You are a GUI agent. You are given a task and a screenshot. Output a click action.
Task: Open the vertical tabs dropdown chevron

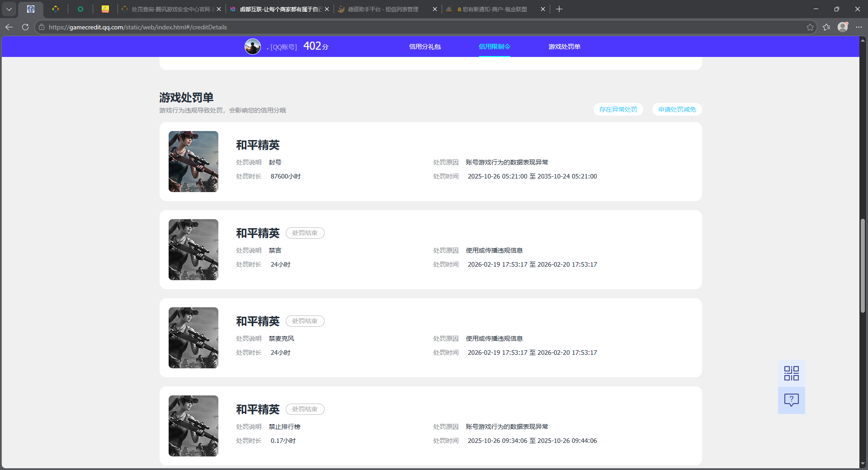pos(9,9)
